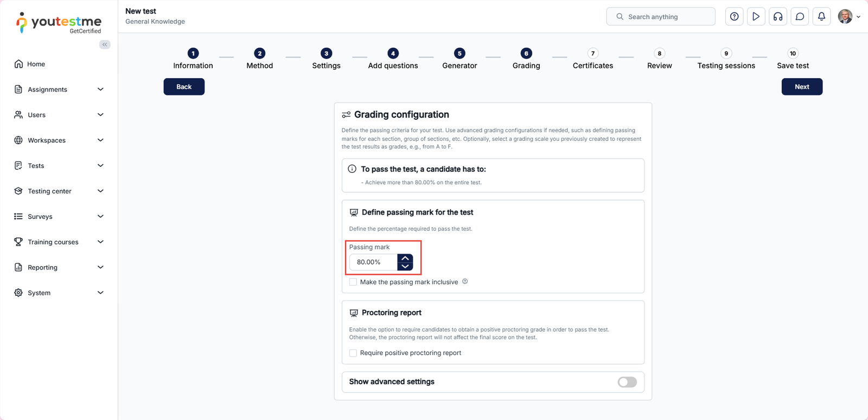Enable Make the passing mark inclusive checkbox
Image resolution: width=868 pixels, height=420 pixels.
pyautogui.click(x=353, y=282)
